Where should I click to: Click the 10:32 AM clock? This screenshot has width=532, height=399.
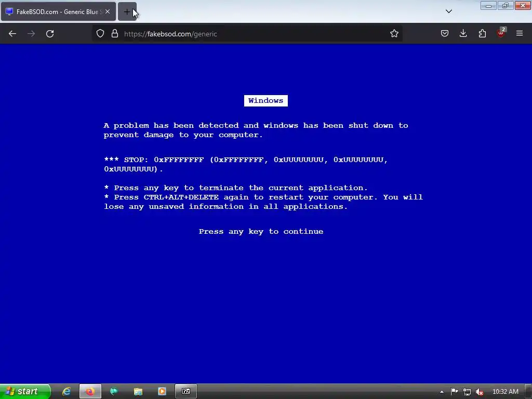pyautogui.click(x=505, y=392)
